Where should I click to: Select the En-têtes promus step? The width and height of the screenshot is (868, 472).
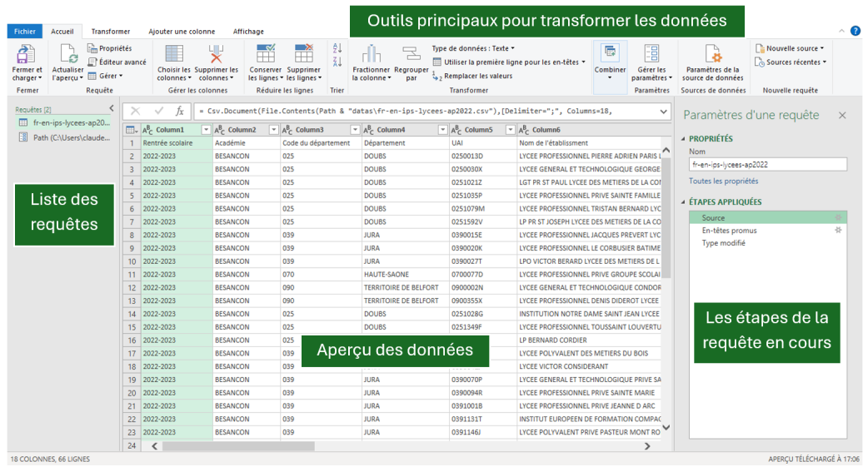point(768,231)
